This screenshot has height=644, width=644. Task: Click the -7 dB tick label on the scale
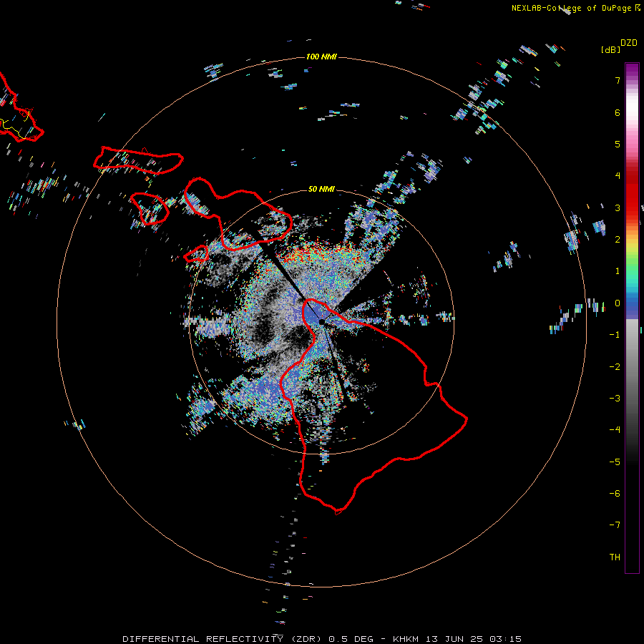click(615, 525)
